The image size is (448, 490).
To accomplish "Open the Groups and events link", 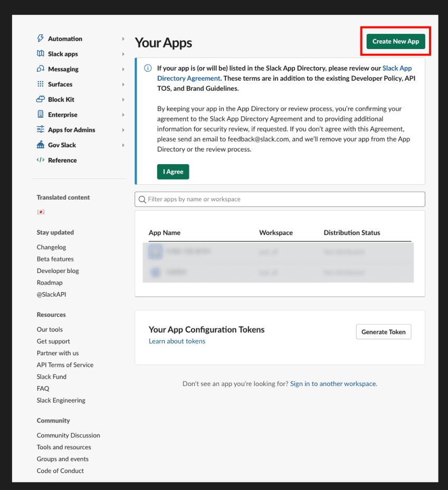I will point(63,459).
